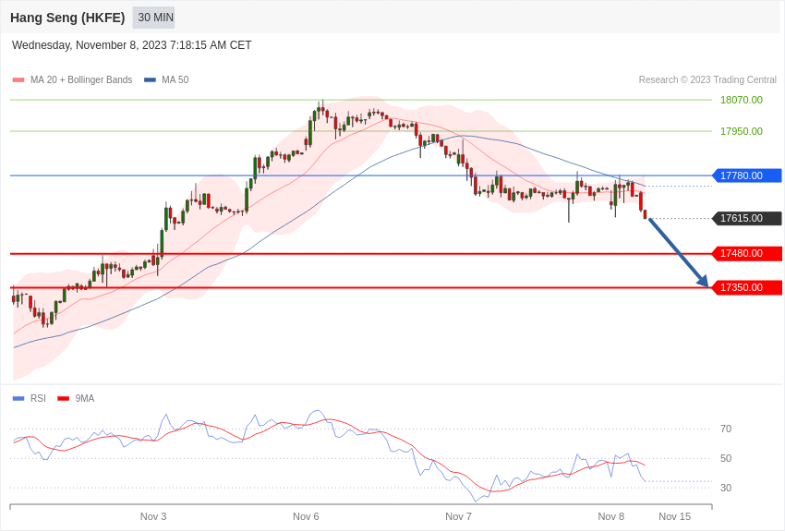The height and width of the screenshot is (532, 785).
Task: Click the RSI legend label
Action: (x=38, y=398)
